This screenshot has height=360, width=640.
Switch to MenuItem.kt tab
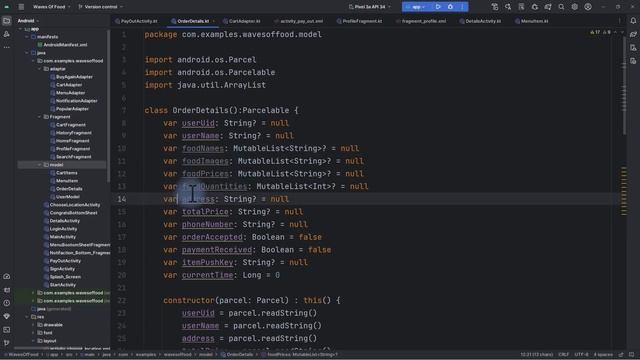click(531, 21)
